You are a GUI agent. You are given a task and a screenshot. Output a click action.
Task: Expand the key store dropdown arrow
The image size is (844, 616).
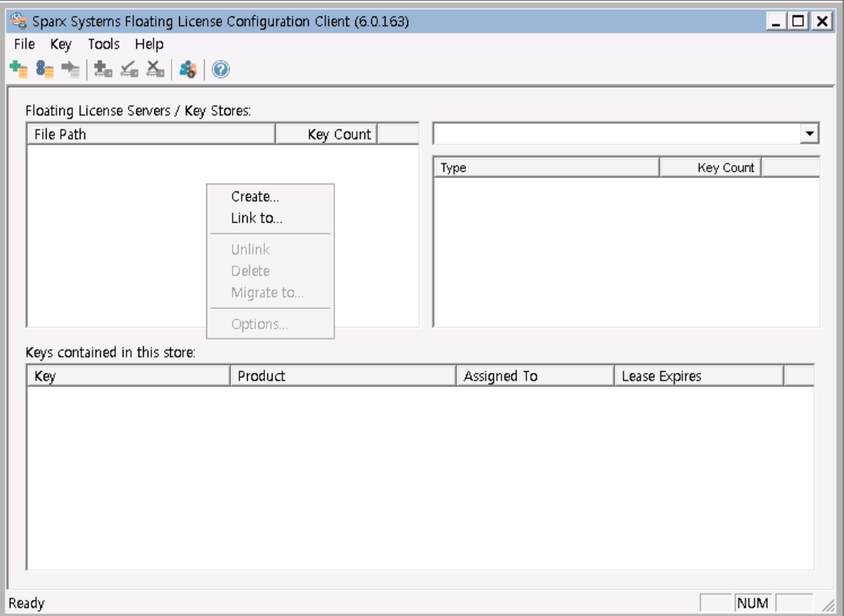click(809, 133)
